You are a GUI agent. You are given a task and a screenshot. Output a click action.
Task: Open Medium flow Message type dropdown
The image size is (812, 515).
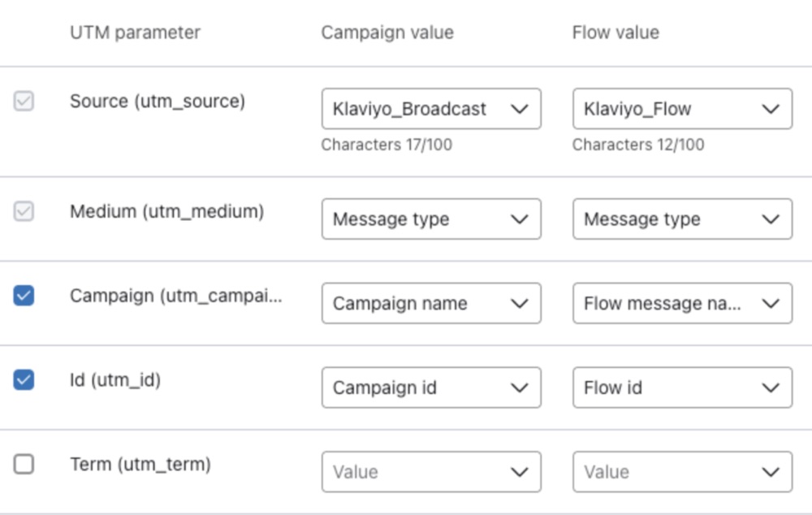682,219
